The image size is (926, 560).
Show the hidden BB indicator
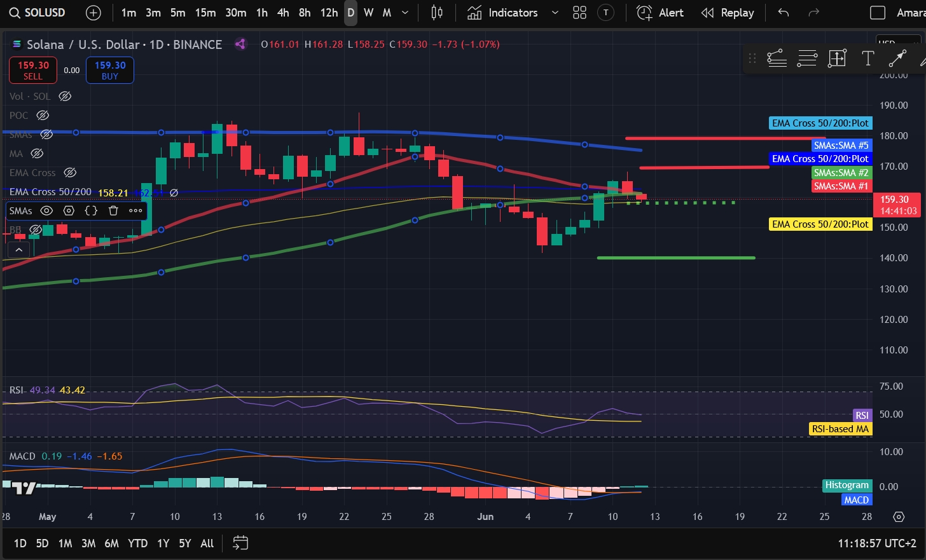(x=36, y=229)
